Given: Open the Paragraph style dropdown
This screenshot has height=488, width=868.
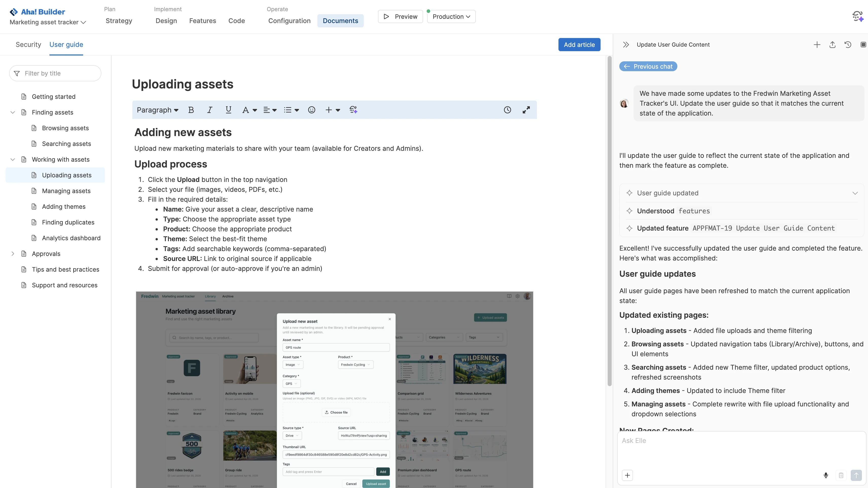Looking at the screenshot, I should pyautogui.click(x=157, y=110).
